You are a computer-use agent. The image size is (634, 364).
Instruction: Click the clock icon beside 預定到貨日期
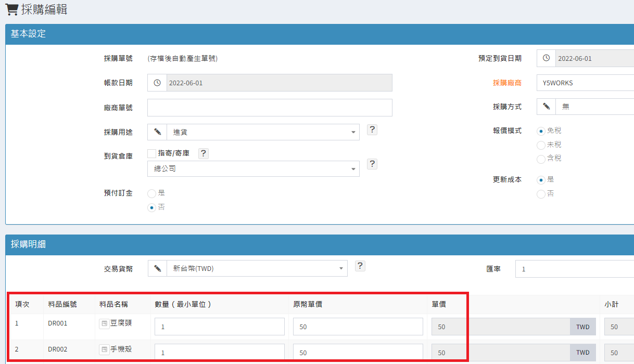coord(546,58)
